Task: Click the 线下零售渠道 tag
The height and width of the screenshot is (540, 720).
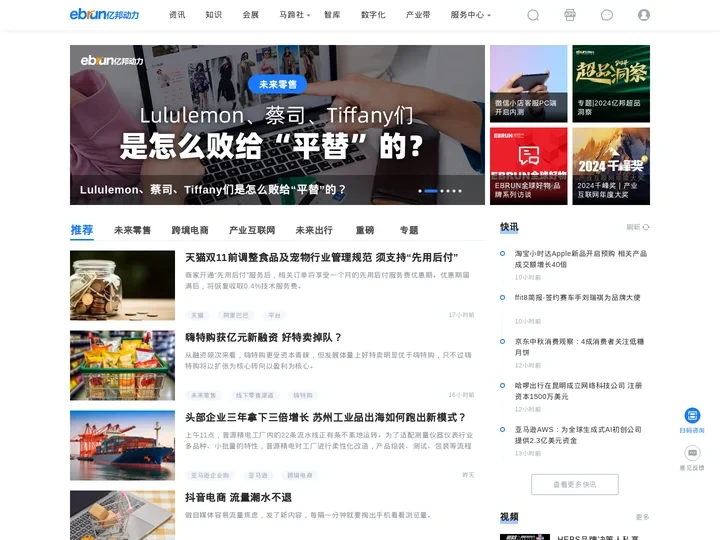Action: point(255,395)
